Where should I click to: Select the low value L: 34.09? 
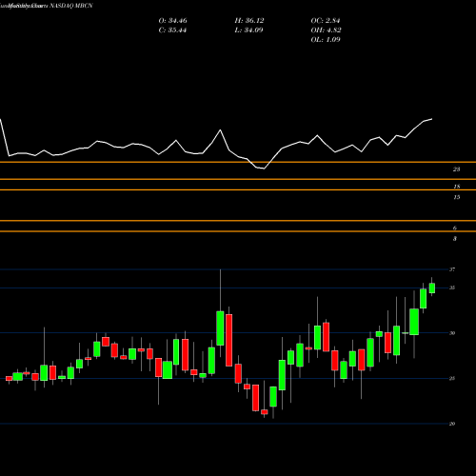coord(248,30)
